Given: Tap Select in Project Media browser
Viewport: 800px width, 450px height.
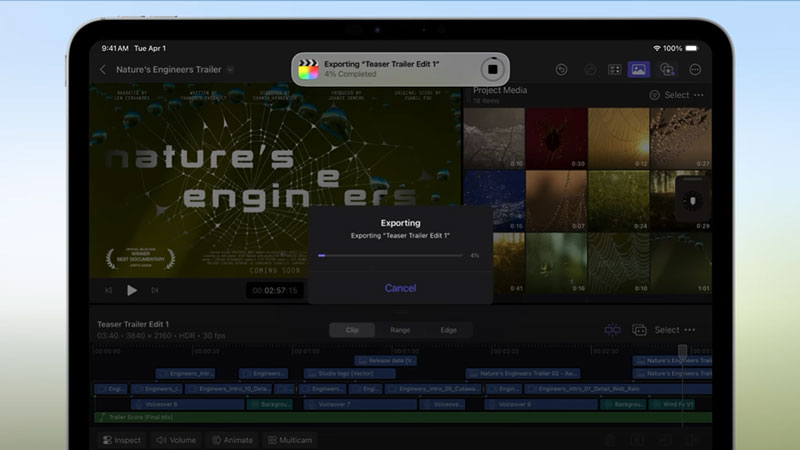Looking at the screenshot, I should (x=677, y=95).
